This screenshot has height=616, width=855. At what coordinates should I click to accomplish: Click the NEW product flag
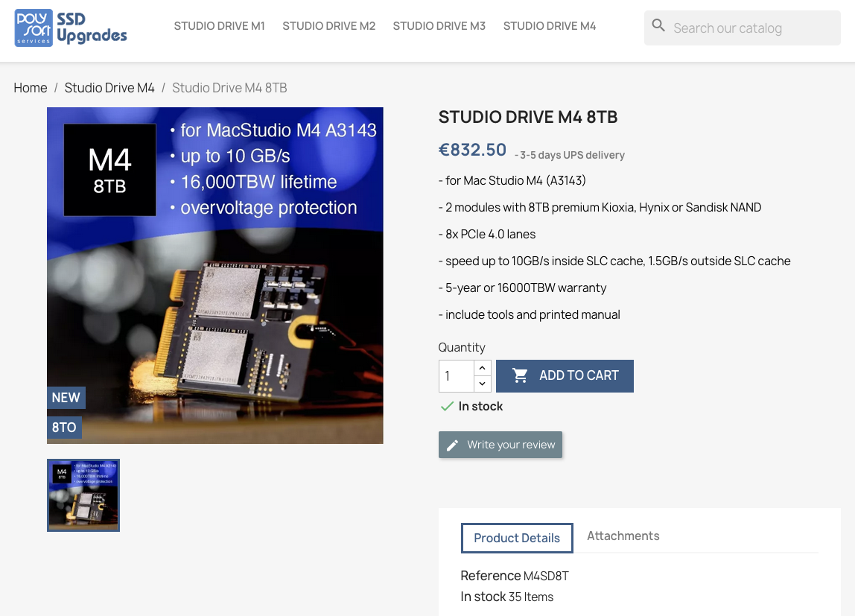tap(66, 398)
